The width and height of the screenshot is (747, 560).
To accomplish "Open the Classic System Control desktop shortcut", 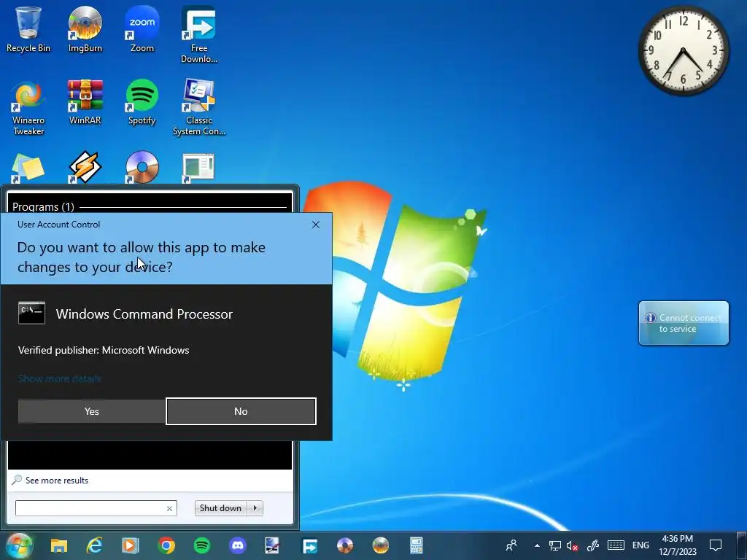I will (198, 108).
